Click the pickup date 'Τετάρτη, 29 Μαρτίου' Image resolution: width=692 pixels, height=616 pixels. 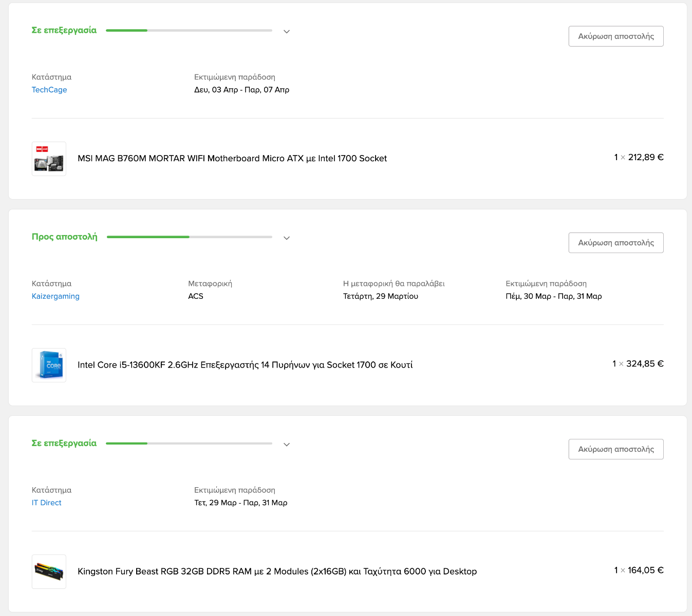(381, 296)
